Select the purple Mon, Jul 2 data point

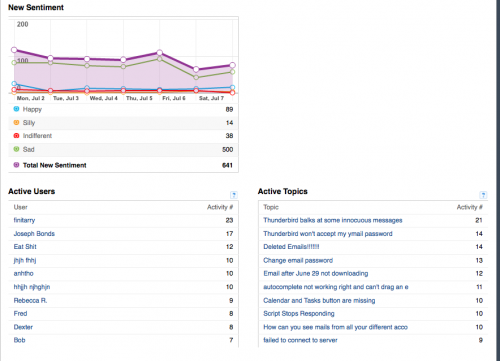[x=14, y=50]
